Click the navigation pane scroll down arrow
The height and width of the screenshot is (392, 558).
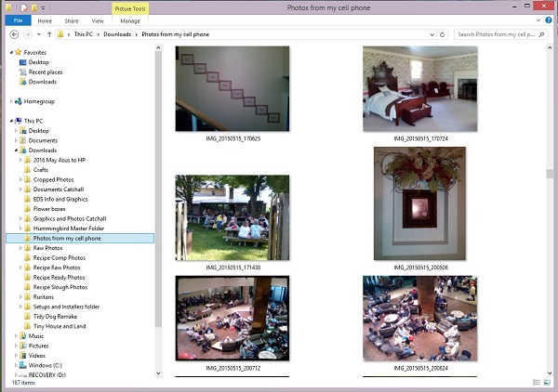pos(158,373)
